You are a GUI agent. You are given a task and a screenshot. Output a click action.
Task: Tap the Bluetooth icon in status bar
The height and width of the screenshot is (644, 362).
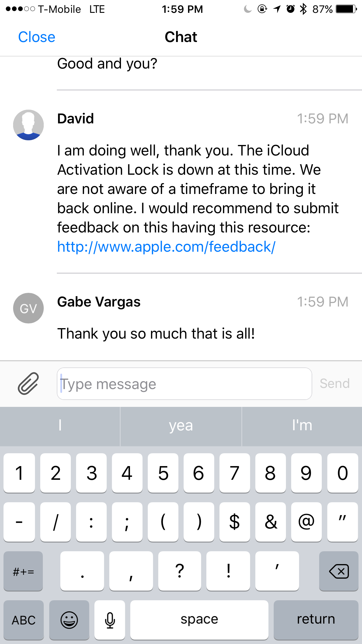click(x=303, y=9)
